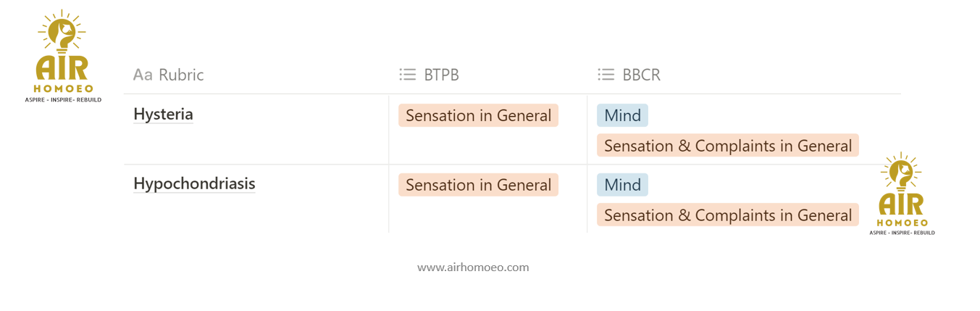Click Hypochondriasis' Sensation & Complaints in General tag
980x311 pixels.
727,215
